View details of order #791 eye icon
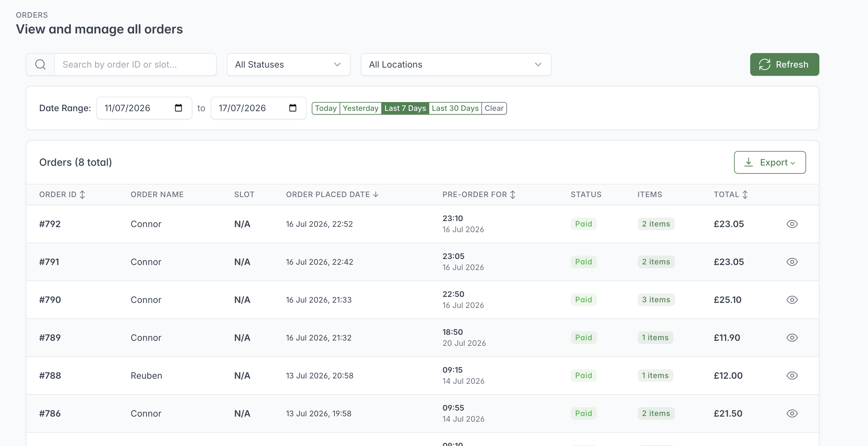 (x=792, y=262)
